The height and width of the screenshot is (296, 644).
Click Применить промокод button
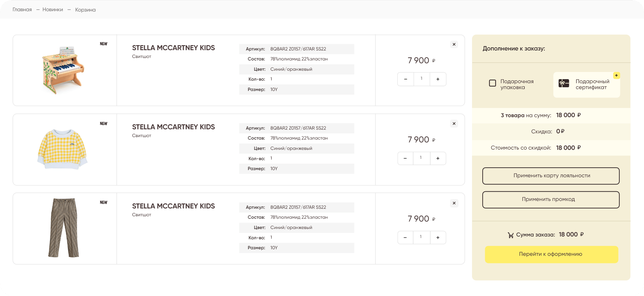pos(551,199)
